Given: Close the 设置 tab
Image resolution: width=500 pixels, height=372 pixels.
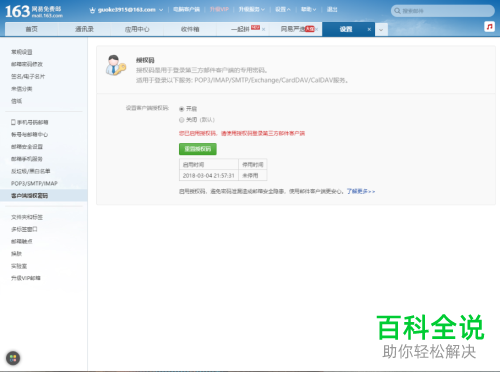Looking at the screenshot, I should 369,29.
